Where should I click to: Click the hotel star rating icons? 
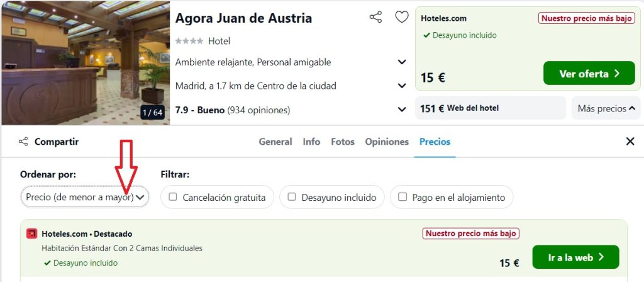[189, 41]
